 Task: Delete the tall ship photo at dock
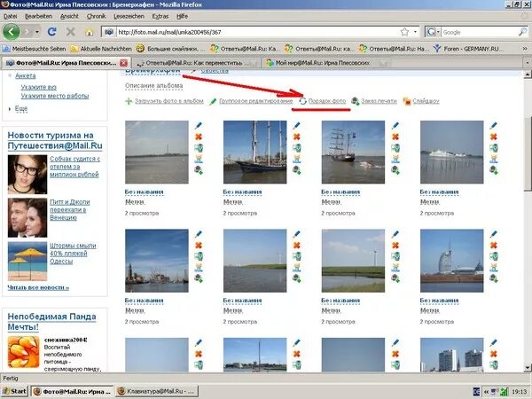pos(296,137)
